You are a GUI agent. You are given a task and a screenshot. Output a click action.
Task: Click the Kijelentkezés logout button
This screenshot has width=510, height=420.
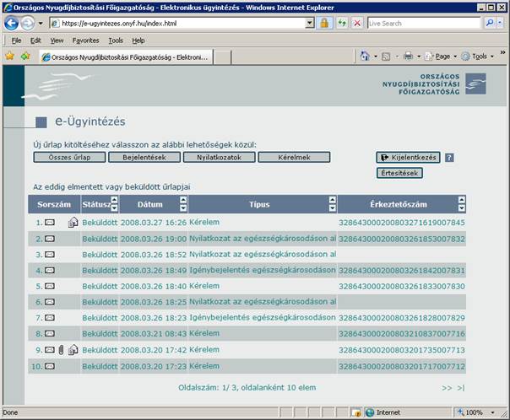[x=409, y=157]
